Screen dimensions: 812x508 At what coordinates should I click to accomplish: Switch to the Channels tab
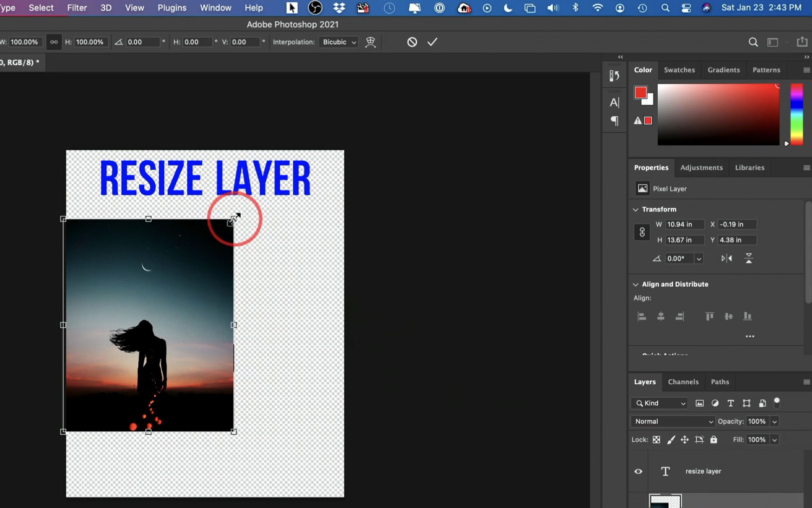coord(683,382)
